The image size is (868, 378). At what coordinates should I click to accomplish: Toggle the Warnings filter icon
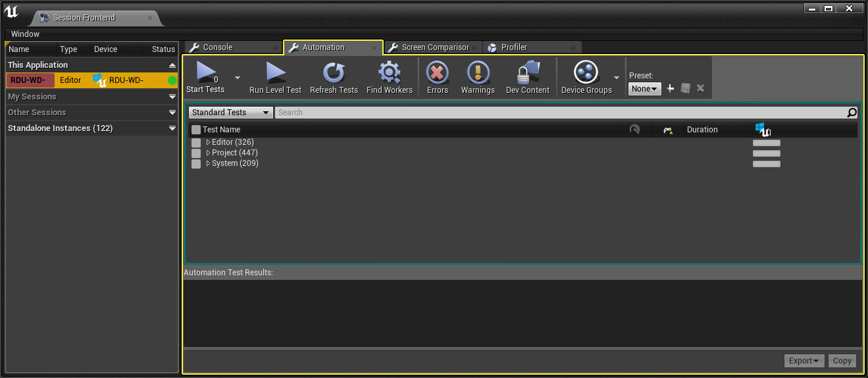[x=478, y=72]
